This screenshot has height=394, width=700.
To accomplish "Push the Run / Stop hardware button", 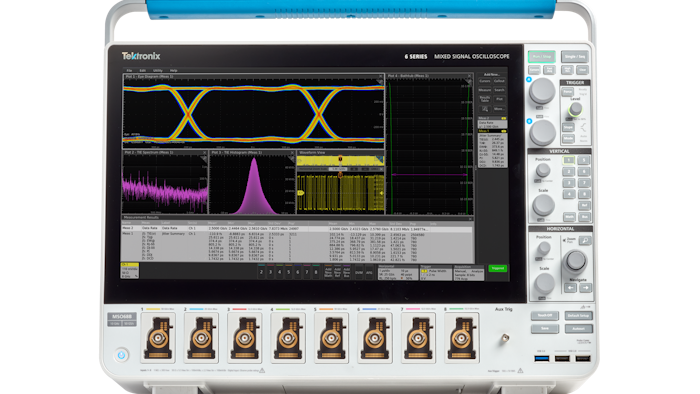I will tap(542, 57).
